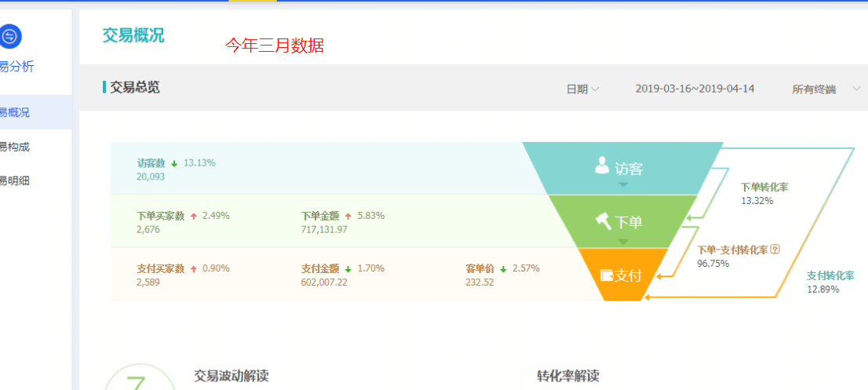This screenshot has height=390, width=868.
Task: Click the 12.89% conversion value
Action: (822, 289)
